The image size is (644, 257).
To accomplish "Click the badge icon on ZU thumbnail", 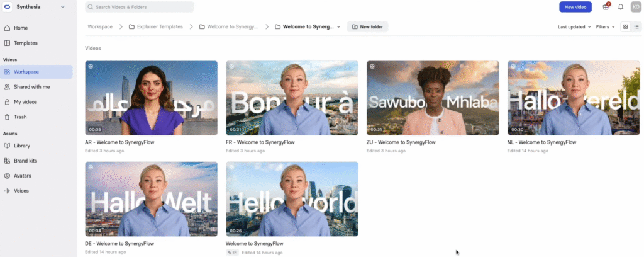I will click(372, 66).
